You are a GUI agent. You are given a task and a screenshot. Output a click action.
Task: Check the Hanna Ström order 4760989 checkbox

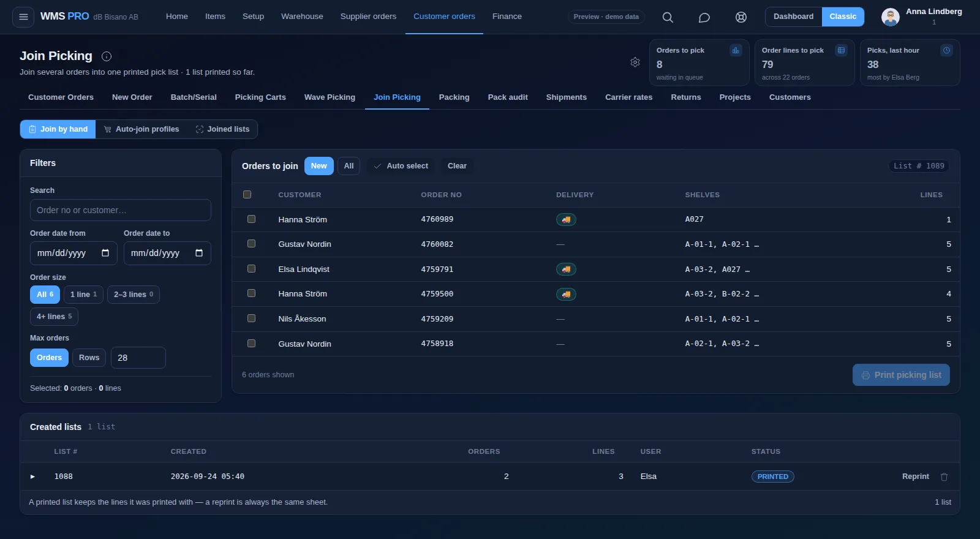click(x=251, y=219)
